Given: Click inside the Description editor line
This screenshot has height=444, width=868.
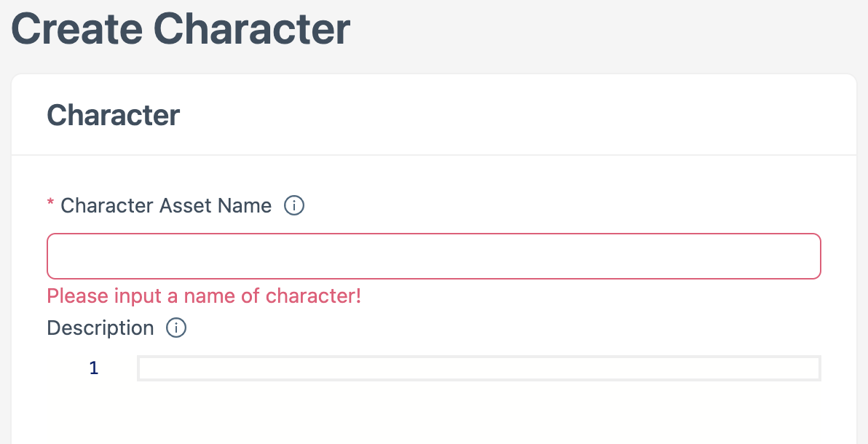Looking at the screenshot, I should click(x=478, y=368).
